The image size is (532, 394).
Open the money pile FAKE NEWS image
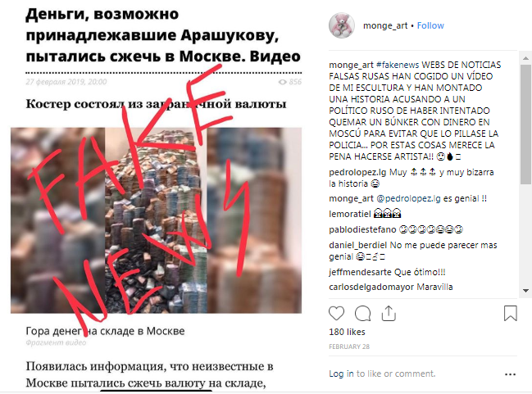[156, 220]
